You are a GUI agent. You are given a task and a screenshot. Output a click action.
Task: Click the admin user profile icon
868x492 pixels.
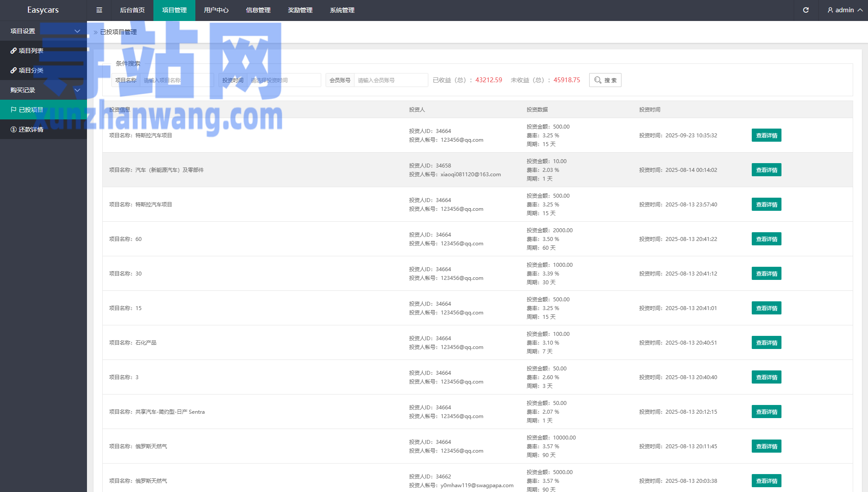point(830,10)
